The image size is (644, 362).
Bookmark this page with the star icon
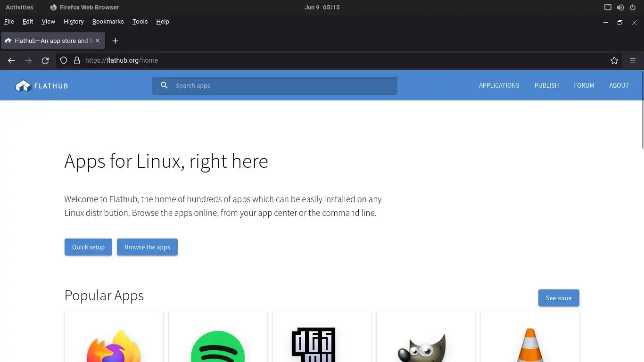(x=614, y=60)
